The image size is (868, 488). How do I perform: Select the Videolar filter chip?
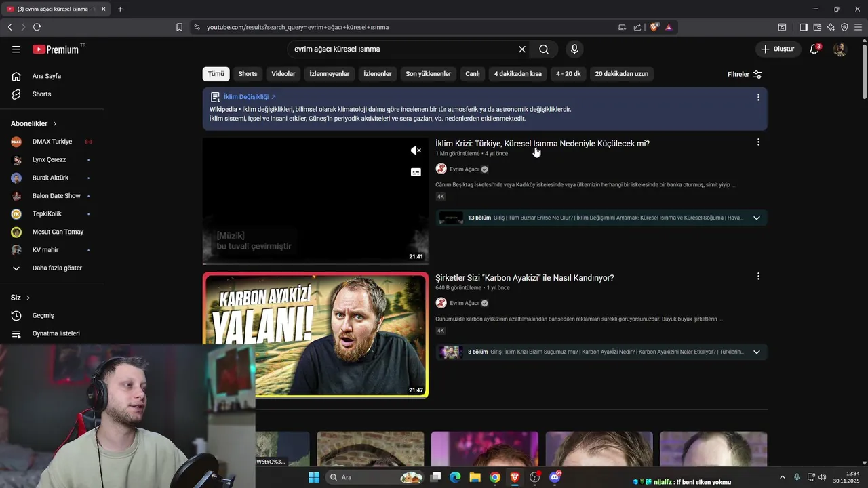[x=283, y=74]
